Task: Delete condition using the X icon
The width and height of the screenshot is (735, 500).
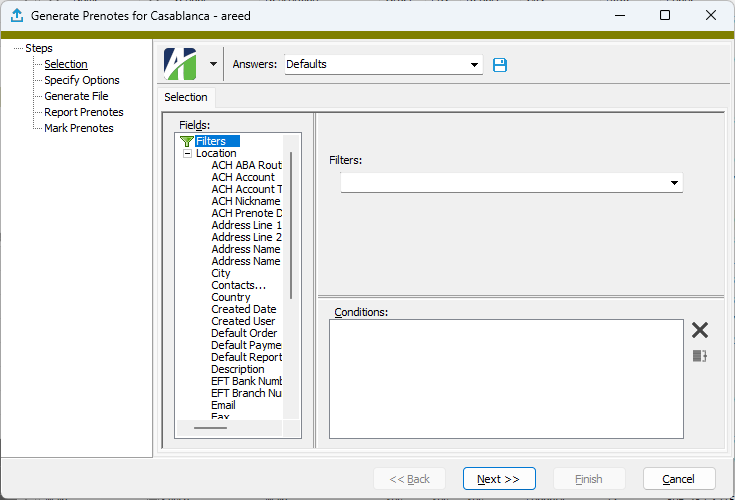Action: (700, 331)
